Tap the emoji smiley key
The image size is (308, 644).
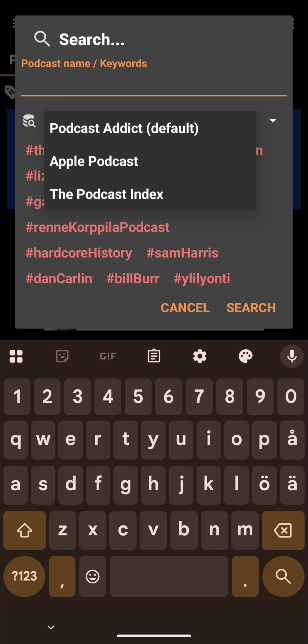tap(93, 577)
